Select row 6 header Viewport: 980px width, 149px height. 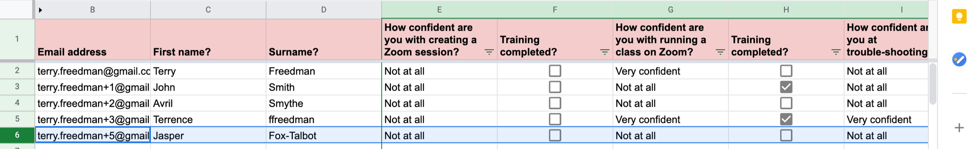click(17, 135)
